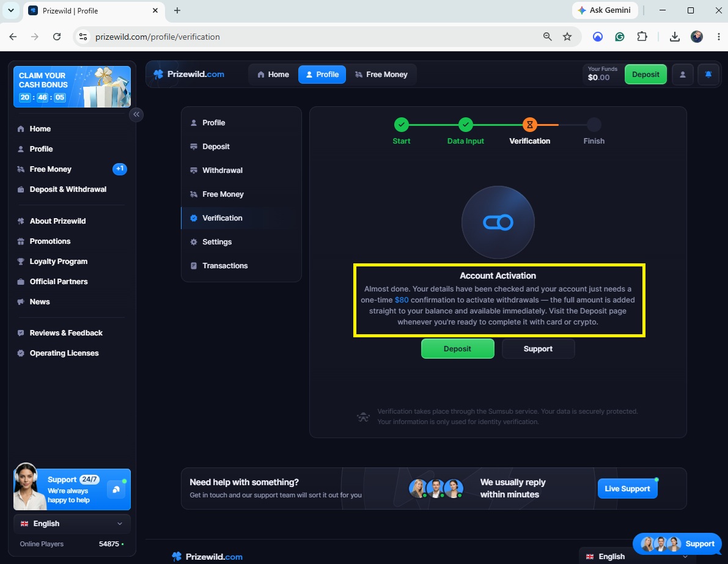
Task: Open floating Support chat button
Action: (x=677, y=544)
